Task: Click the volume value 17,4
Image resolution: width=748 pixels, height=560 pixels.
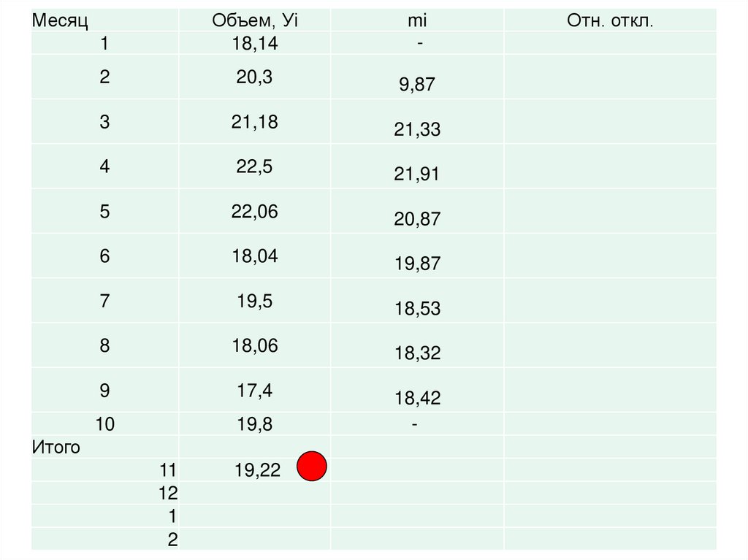Action: pyautogui.click(x=255, y=391)
